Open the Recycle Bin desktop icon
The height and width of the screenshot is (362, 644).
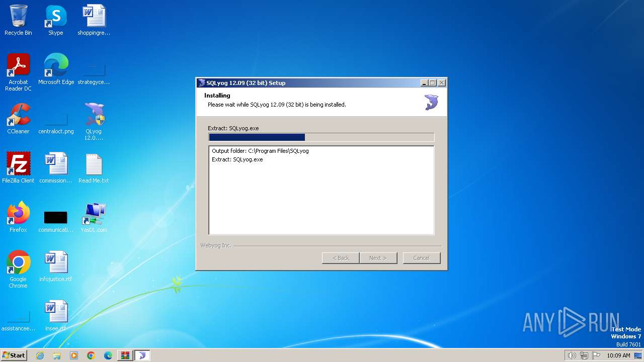pos(18,21)
